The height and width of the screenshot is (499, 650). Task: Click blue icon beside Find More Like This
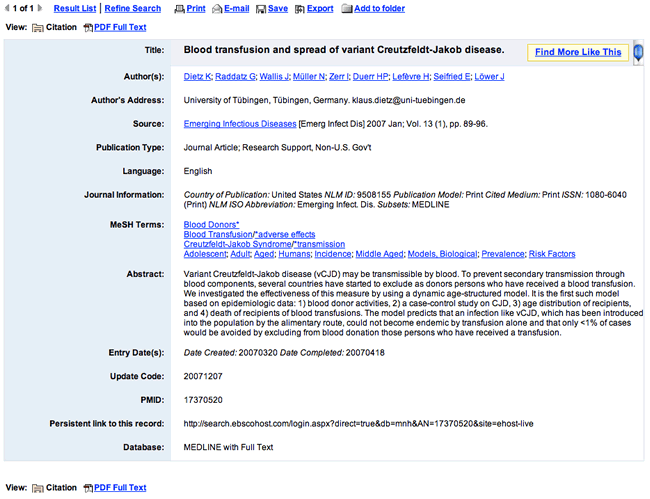pyautogui.click(x=638, y=52)
